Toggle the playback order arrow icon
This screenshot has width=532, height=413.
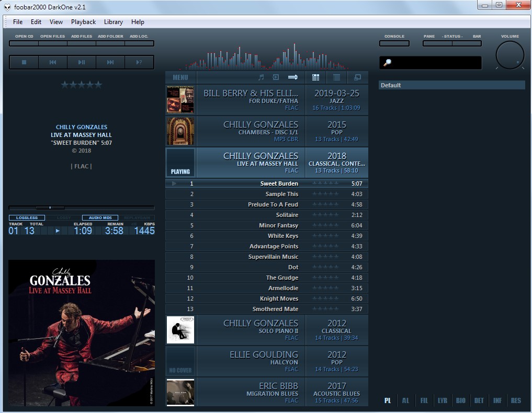(293, 77)
